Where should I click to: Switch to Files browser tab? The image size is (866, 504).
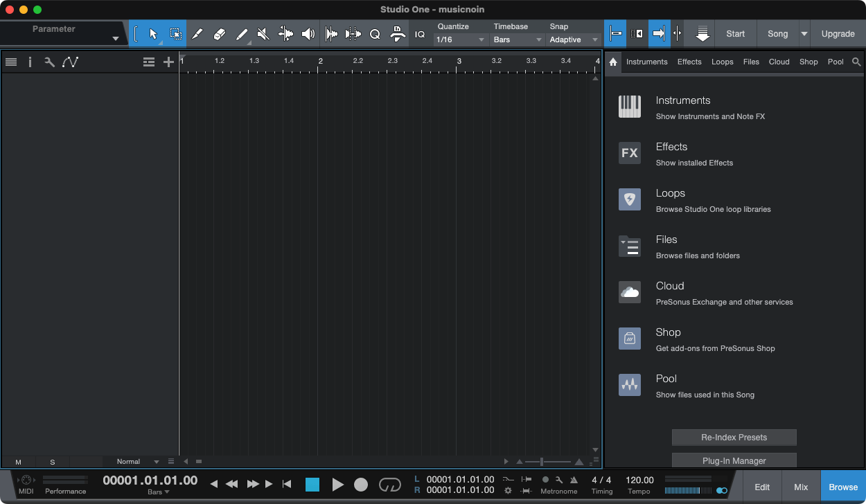(751, 62)
